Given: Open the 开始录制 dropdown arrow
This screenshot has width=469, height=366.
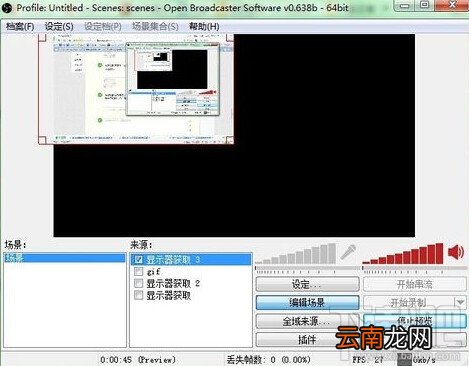Looking at the screenshot, I should click(460, 303).
